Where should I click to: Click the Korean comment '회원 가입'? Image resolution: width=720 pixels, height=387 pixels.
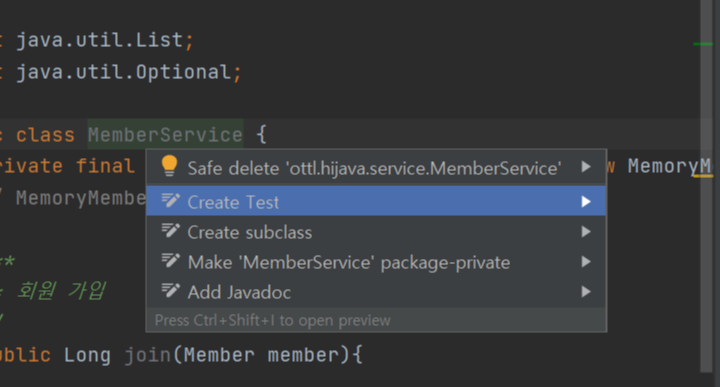(61, 290)
